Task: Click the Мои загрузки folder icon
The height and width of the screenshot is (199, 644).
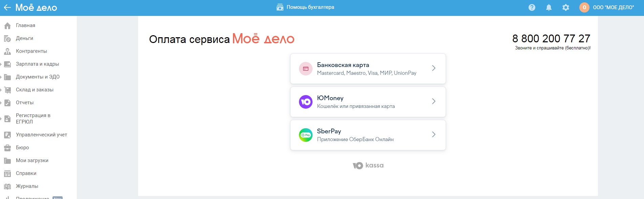Action: point(7,161)
